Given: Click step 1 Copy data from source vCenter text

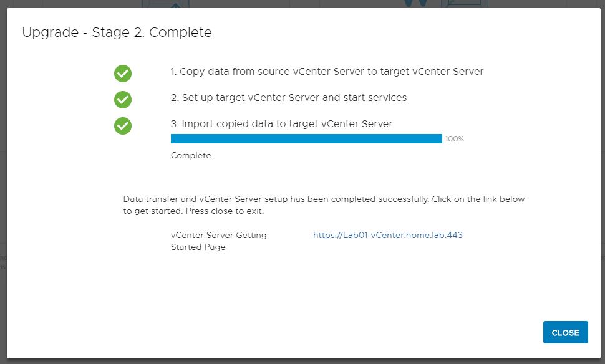Looking at the screenshot, I should click(327, 72).
